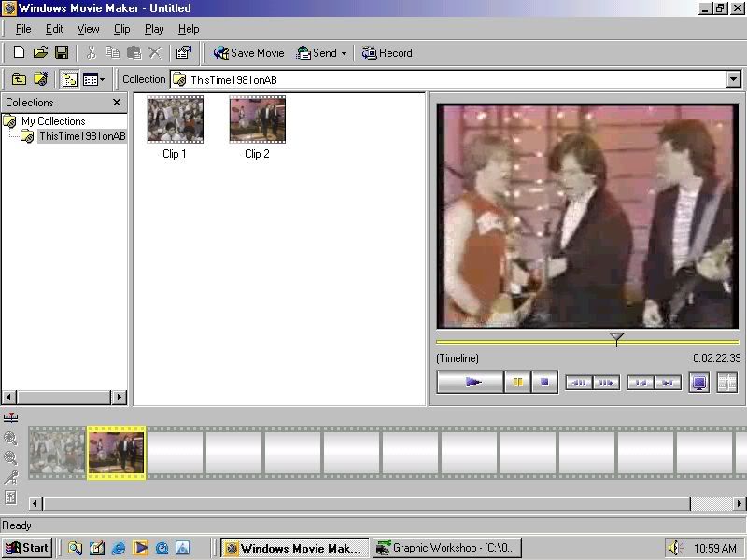Screen dimensions: 747x560
Task: Click the monitor seek bar position marker
Action: [x=616, y=339]
